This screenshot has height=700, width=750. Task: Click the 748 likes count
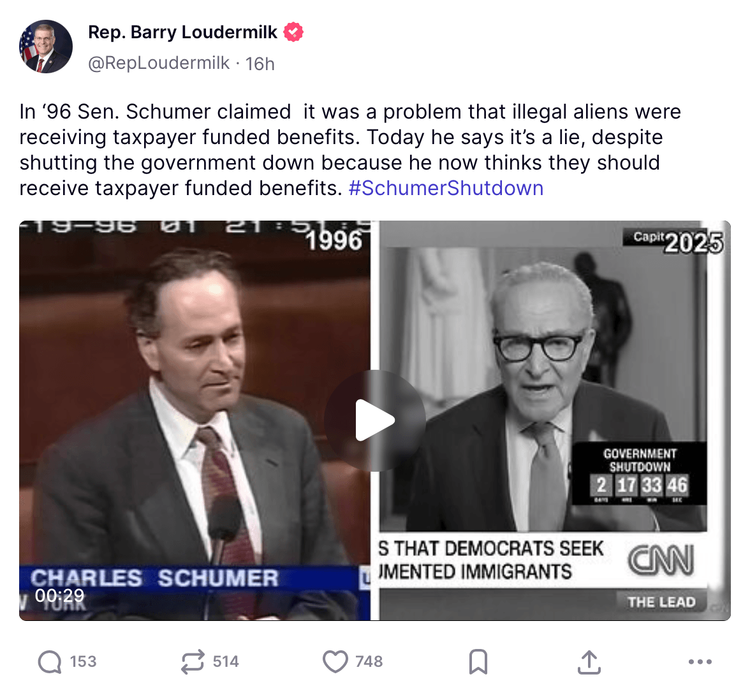(x=369, y=662)
